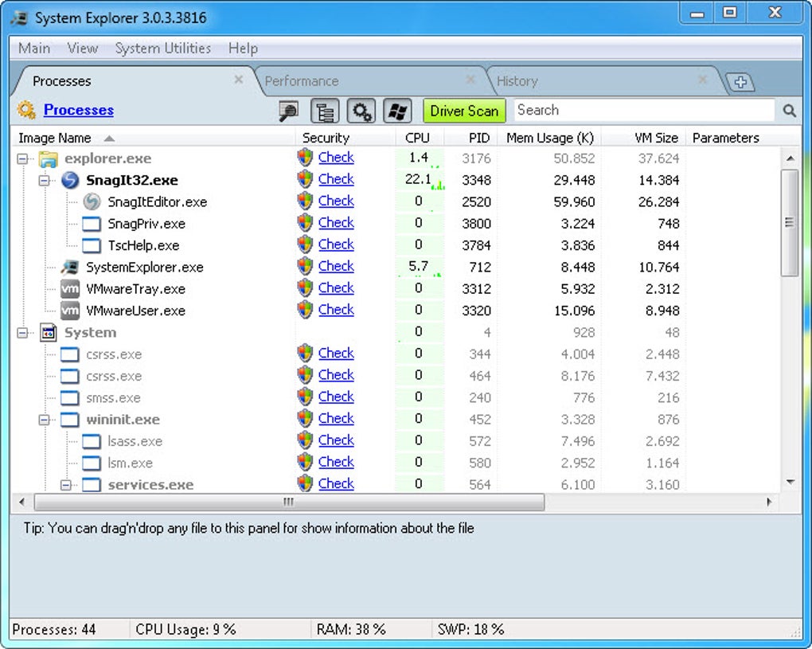812x649 pixels.
Task: Click the 'Processes: 44' status entry
Action: click(x=54, y=629)
